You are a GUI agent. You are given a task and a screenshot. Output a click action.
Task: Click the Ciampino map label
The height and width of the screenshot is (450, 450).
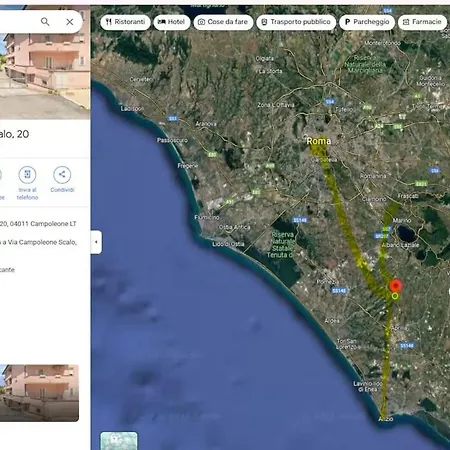coord(374,199)
